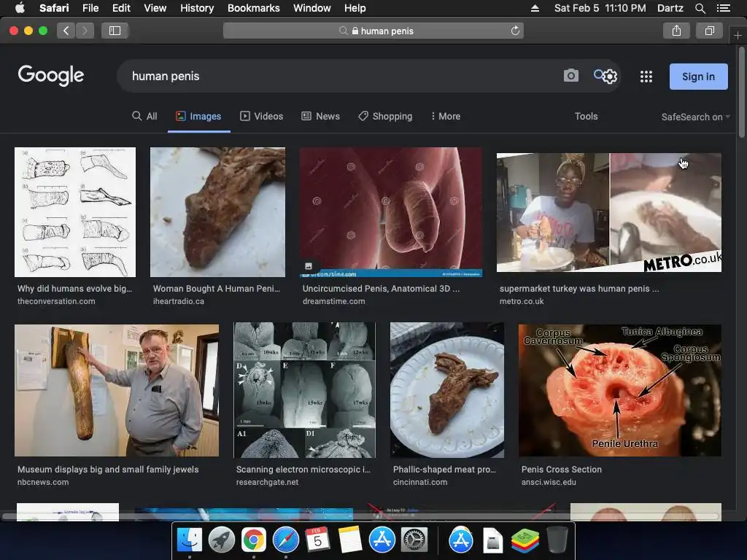Open the Google apps grid

click(x=646, y=76)
